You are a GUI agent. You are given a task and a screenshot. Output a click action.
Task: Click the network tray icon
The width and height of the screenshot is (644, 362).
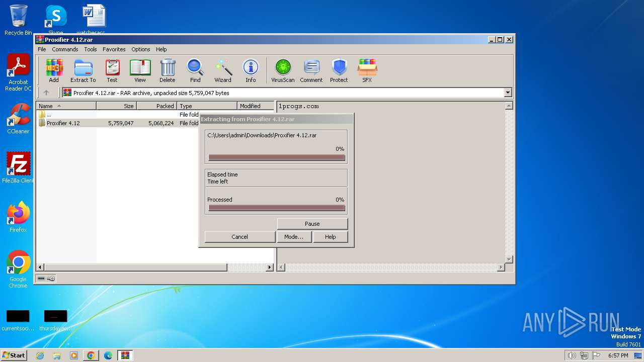coord(584,355)
